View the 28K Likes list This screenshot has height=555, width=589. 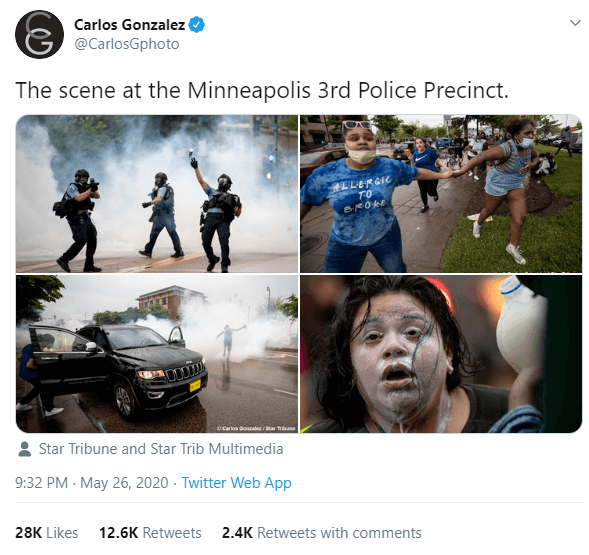point(47,533)
